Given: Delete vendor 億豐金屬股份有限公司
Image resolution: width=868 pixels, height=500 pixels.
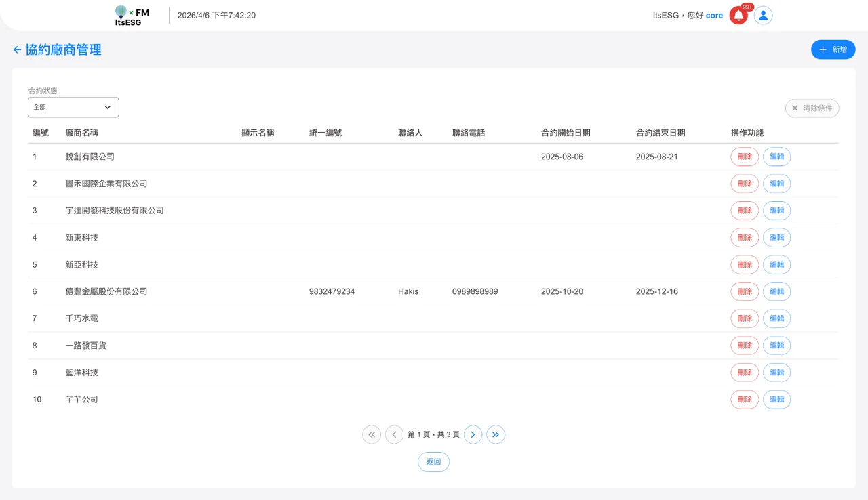Looking at the screenshot, I should pos(745,291).
